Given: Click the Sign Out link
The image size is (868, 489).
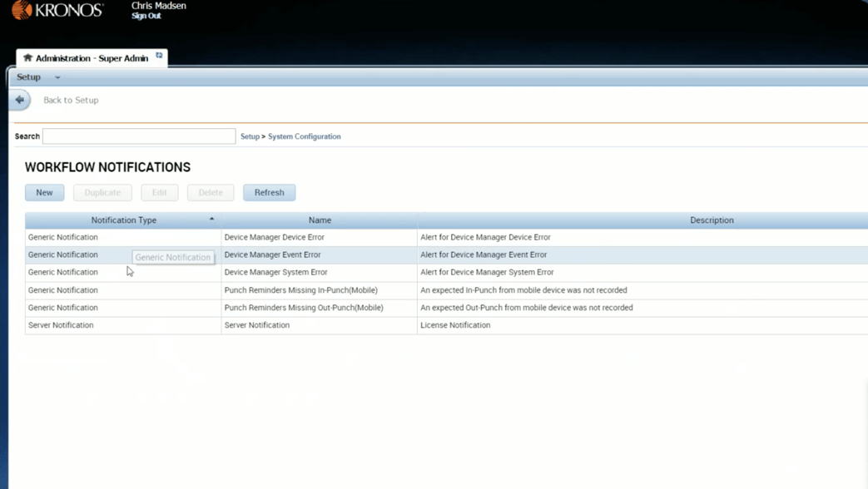Looking at the screenshot, I should (145, 16).
